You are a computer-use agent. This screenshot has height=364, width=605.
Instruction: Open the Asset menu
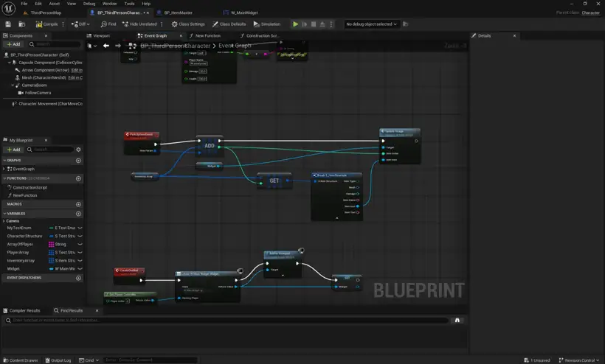coord(55,4)
